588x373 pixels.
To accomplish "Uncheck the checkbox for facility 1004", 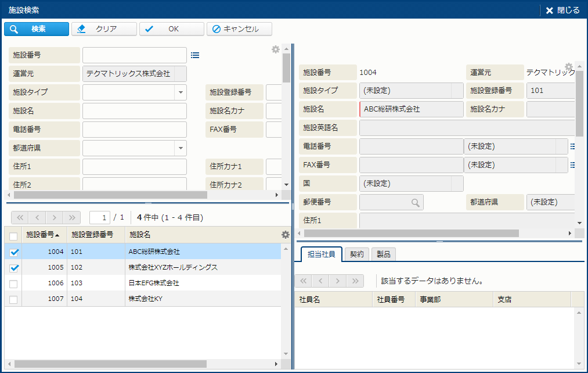I will pos(14,252).
